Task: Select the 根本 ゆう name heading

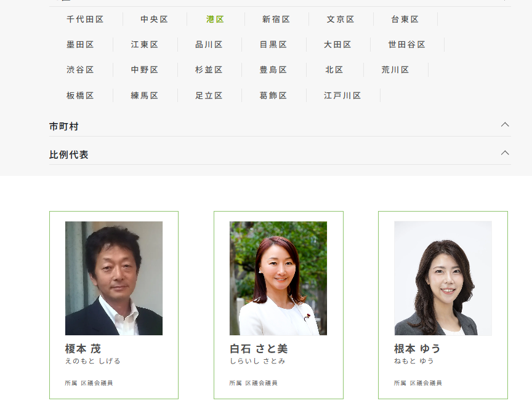Action: pyautogui.click(x=417, y=348)
